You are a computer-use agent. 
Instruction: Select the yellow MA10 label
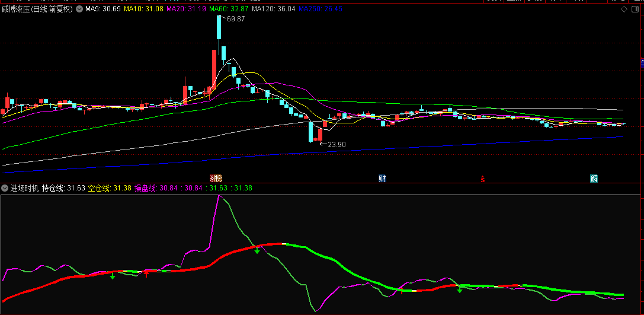coord(143,9)
